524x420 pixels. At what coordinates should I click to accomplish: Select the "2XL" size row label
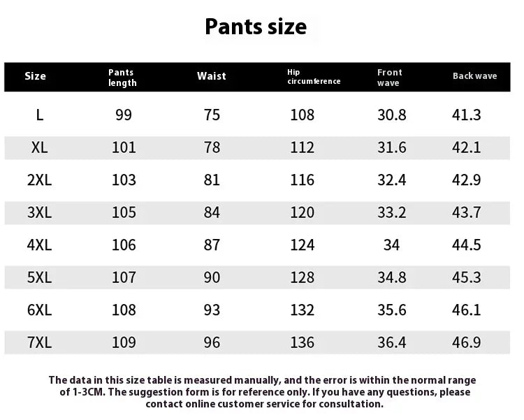click(40, 180)
